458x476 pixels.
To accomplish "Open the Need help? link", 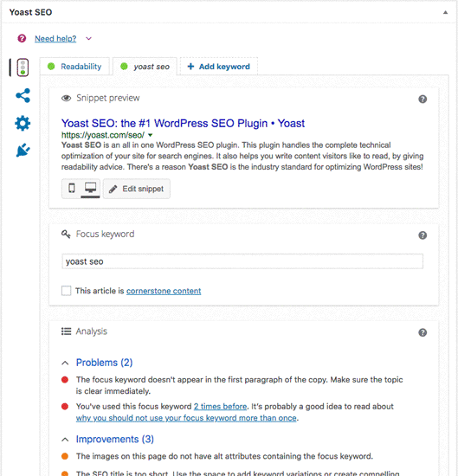I will tap(55, 39).
